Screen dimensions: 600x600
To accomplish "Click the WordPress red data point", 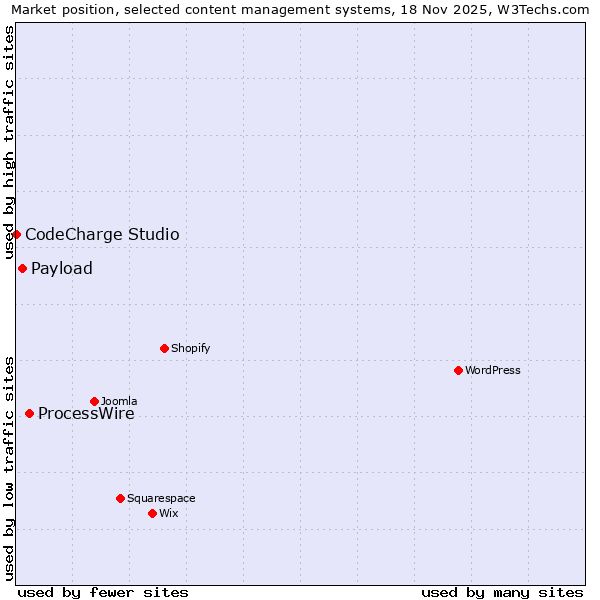I will pos(458,370).
